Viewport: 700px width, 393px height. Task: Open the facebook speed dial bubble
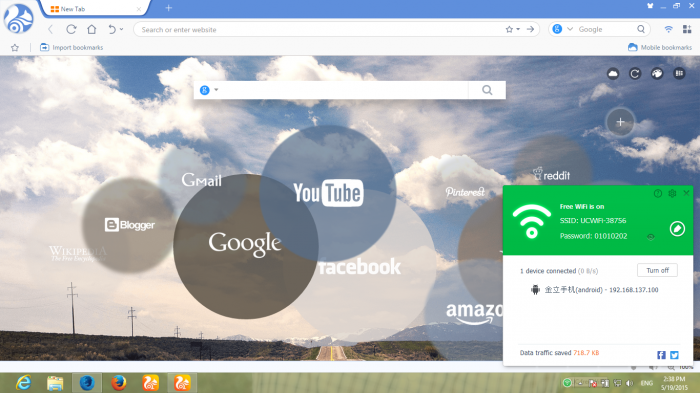pos(360,267)
